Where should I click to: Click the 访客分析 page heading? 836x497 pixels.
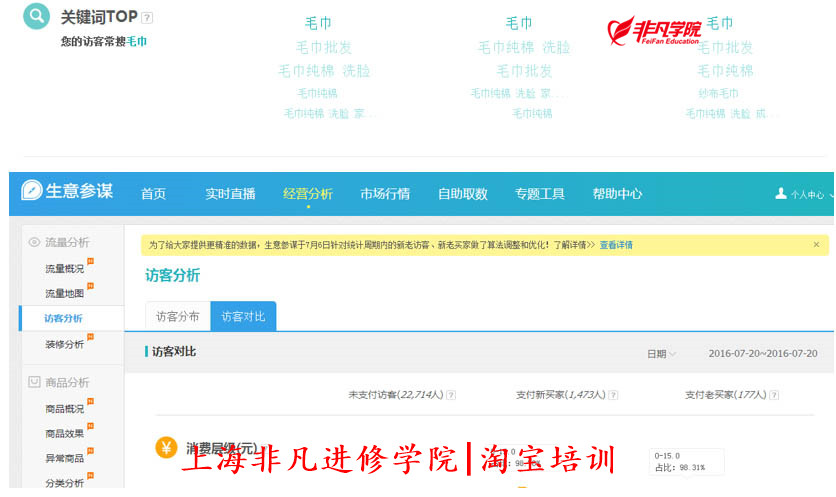click(x=172, y=276)
